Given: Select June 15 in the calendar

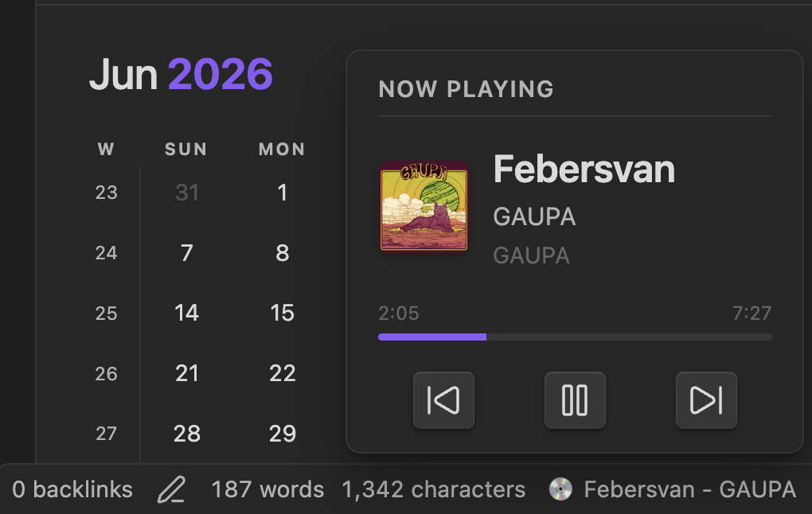Looking at the screenshot, I should coord(283,313).
